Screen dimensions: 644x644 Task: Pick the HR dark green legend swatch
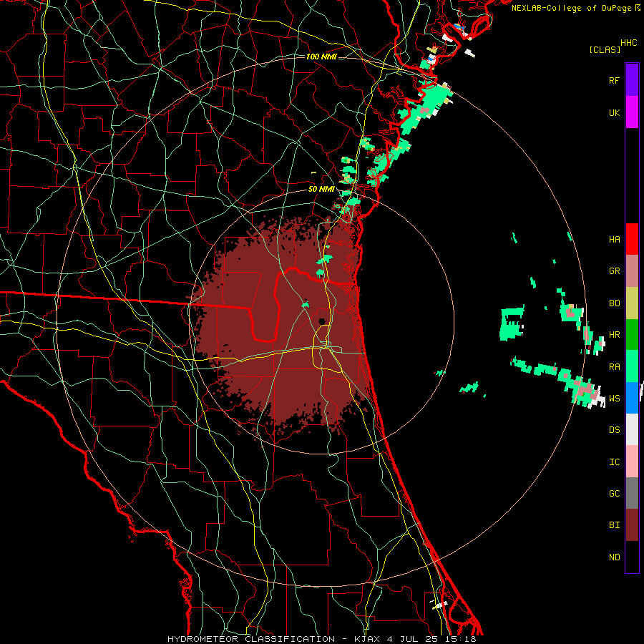point(632,334)
